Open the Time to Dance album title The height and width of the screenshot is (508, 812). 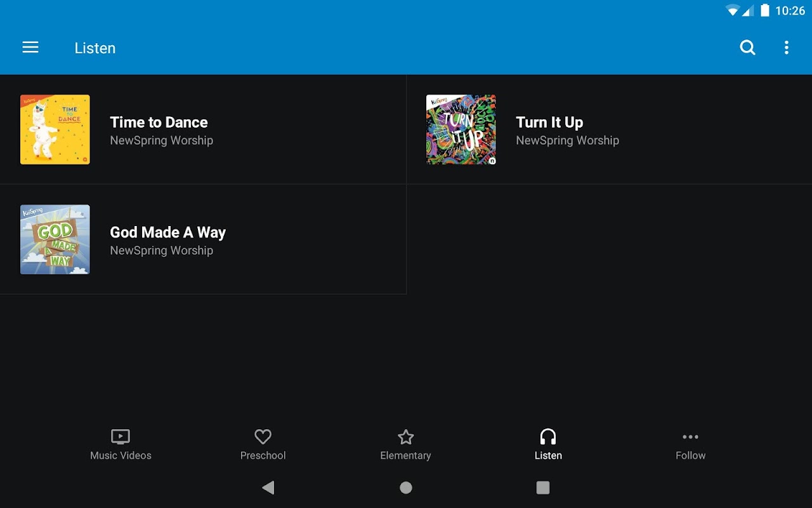point(159,123)
